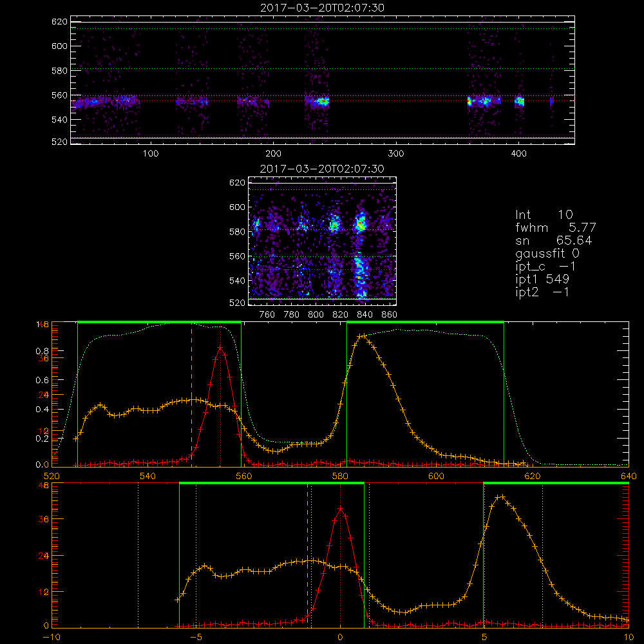Click the '840' tick label of middle image
Image resolution: width=644 pixels, height=644 pixels.
365,315
